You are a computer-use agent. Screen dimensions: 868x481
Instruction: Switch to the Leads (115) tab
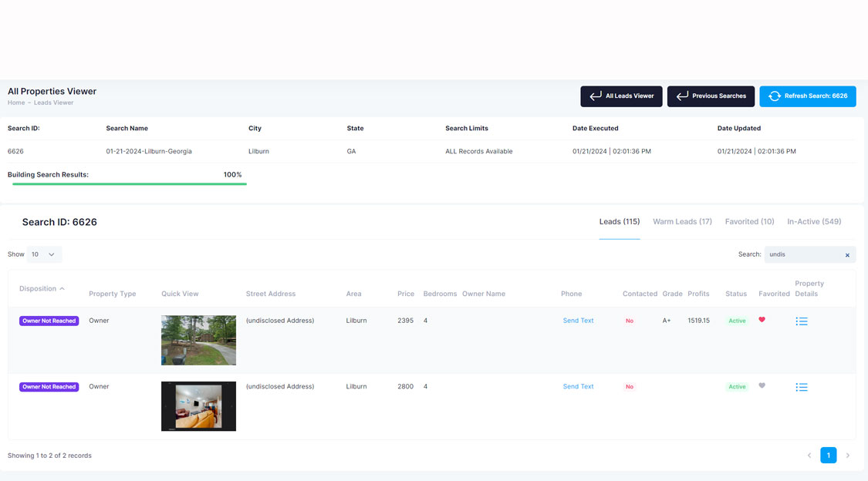point(620,222)
